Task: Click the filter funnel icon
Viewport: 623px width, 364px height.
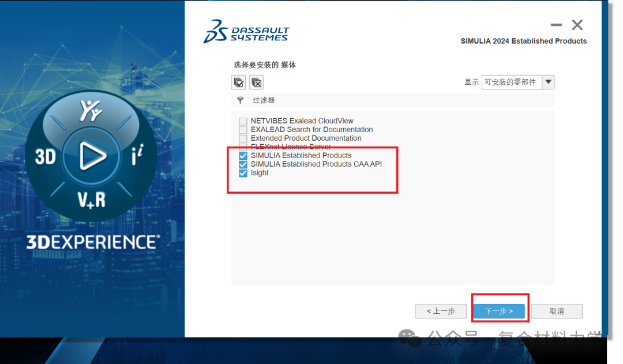Action: [241, 100]
